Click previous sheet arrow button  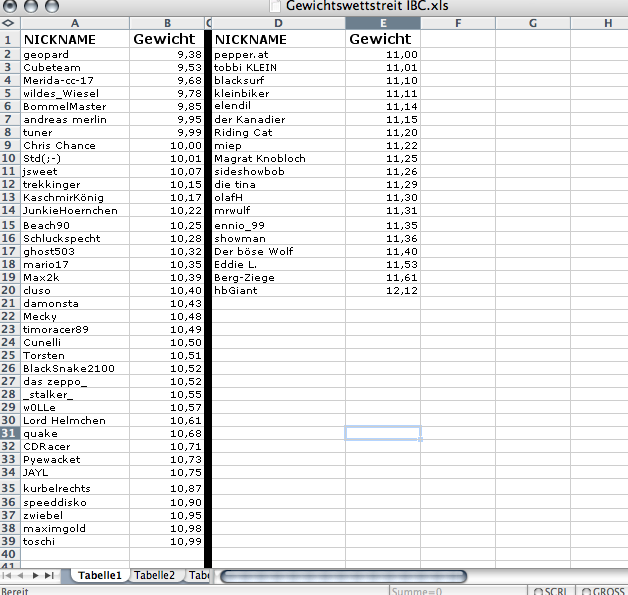(23, 576)
